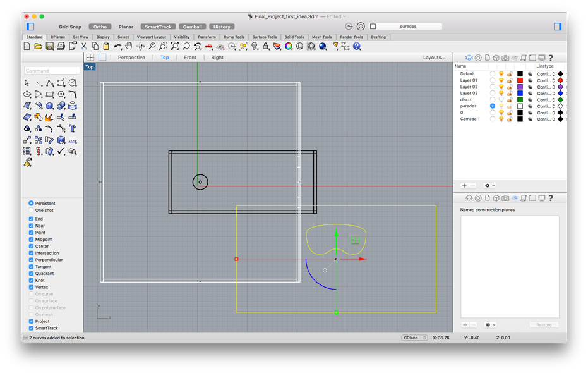Switch to the Perspective viewport tab
The width and height of the screenshot is (588, 373).
pyautogui.click(x=131, y=58)
